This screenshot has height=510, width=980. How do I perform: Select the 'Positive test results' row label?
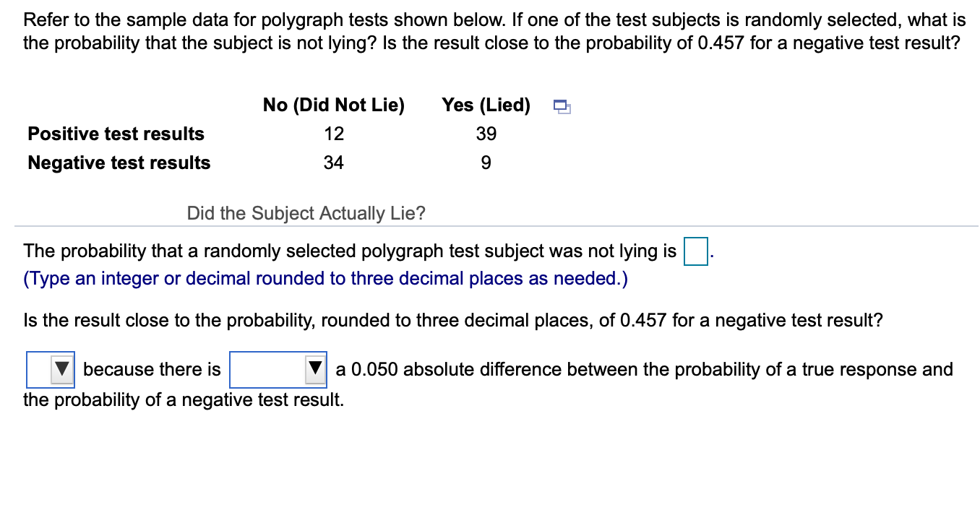click(x=116, y=133)
